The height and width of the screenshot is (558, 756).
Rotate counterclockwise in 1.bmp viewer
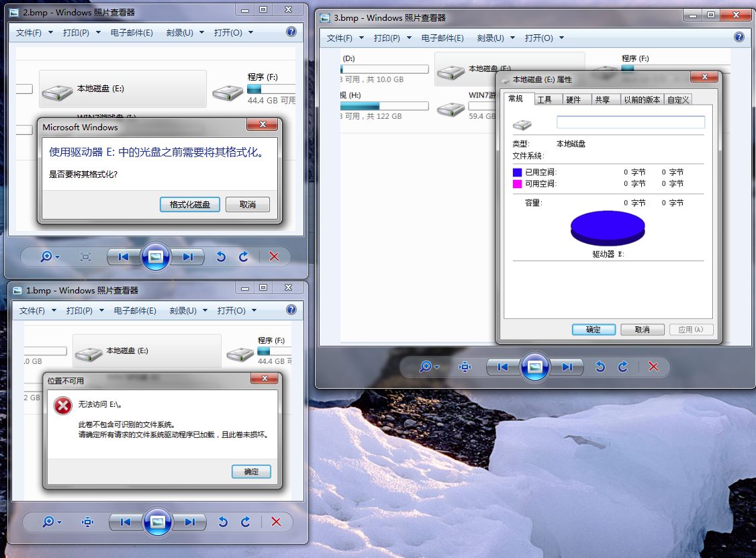pos(223,521)
